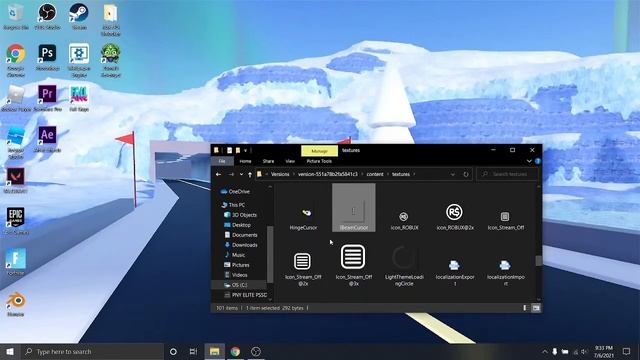The height and width of the screenshot is (360, 640).
Task: Open Photoshop desktop shortcut
Action: 47,58
